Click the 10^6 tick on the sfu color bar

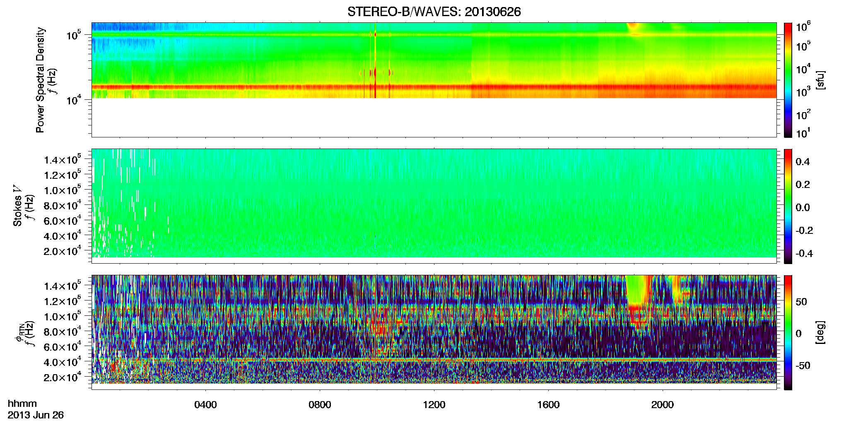[803, 26]
